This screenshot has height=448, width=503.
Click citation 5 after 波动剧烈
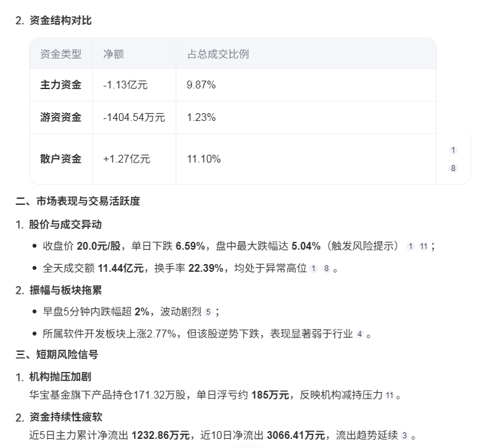(x=208, y=311)
